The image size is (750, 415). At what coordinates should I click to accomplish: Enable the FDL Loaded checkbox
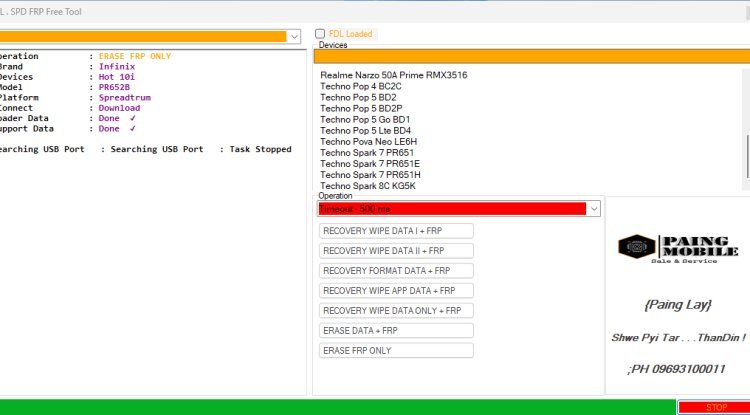pos(320,33)
